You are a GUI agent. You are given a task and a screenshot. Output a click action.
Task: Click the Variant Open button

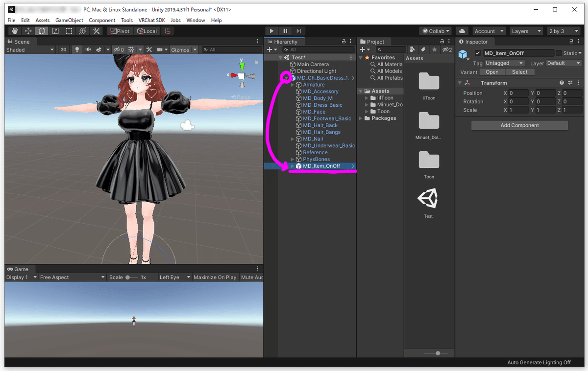pyautogui.click(x=492, y=72)
